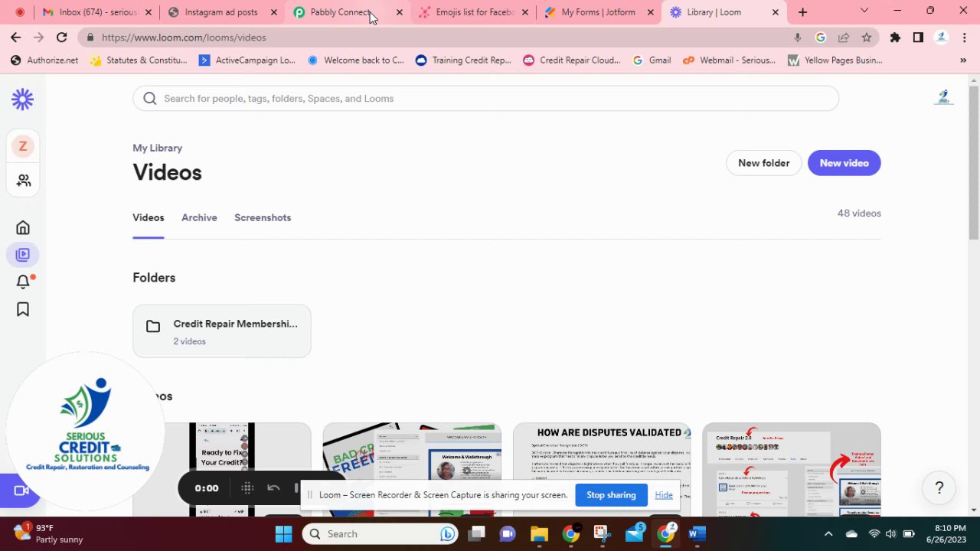Viewport: 980px width, 551px height.
Task: Open Credit Repair Membership folder
Action: tap(222, 331)
